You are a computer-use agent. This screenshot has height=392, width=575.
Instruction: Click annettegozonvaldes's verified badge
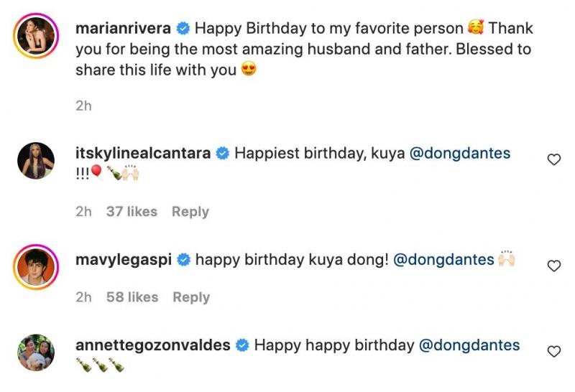click(242, 345)
